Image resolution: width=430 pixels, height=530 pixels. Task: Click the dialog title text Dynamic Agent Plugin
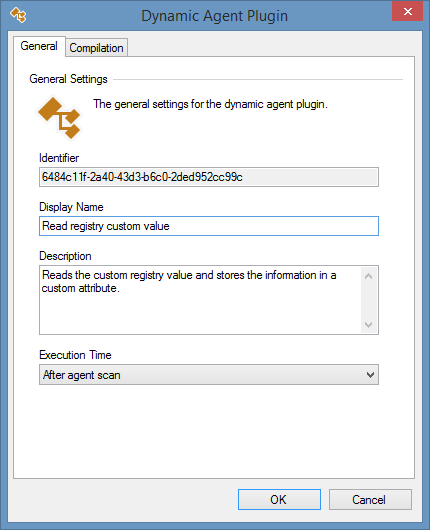point(214,16)
